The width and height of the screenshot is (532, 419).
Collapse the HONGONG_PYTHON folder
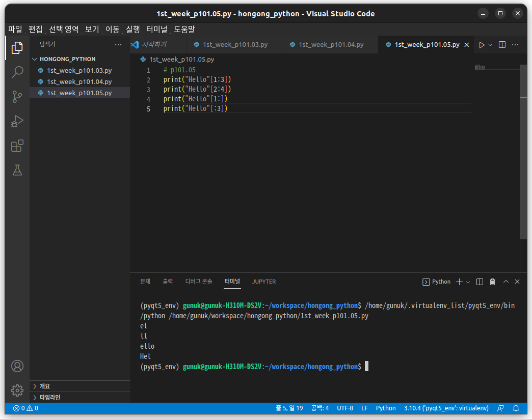click(x=35, y=59)
